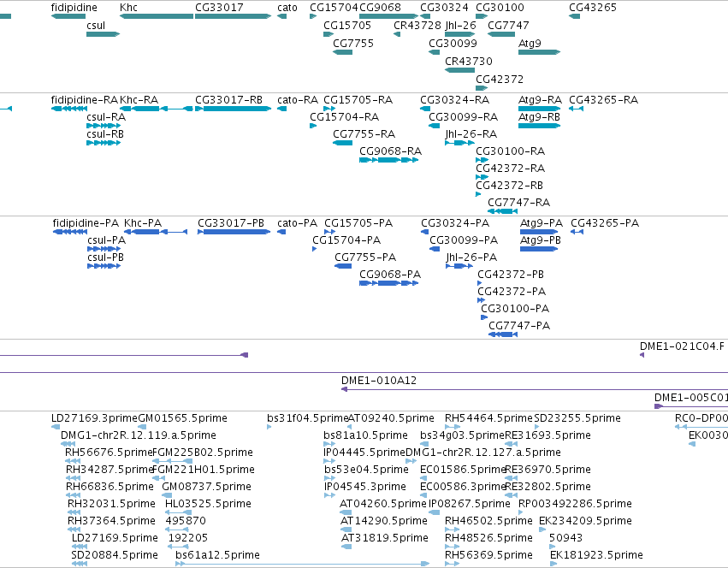Select the CG7747-PA protein feature
Screen dimensions: 728x568
[x=503, y=334]
